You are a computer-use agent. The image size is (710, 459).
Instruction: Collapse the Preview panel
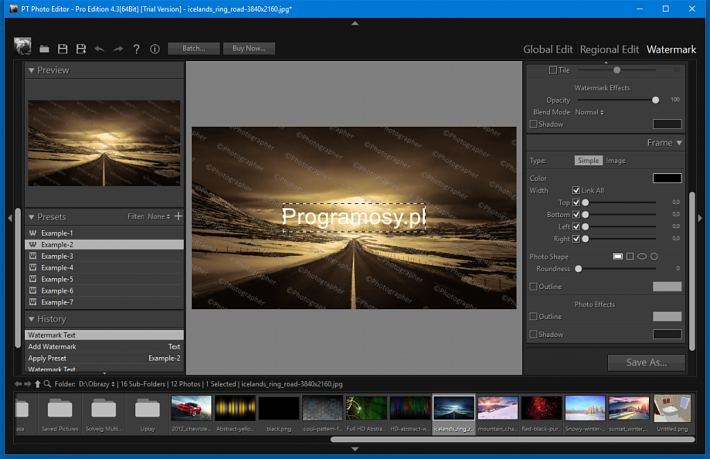click(x=31, y=70)
